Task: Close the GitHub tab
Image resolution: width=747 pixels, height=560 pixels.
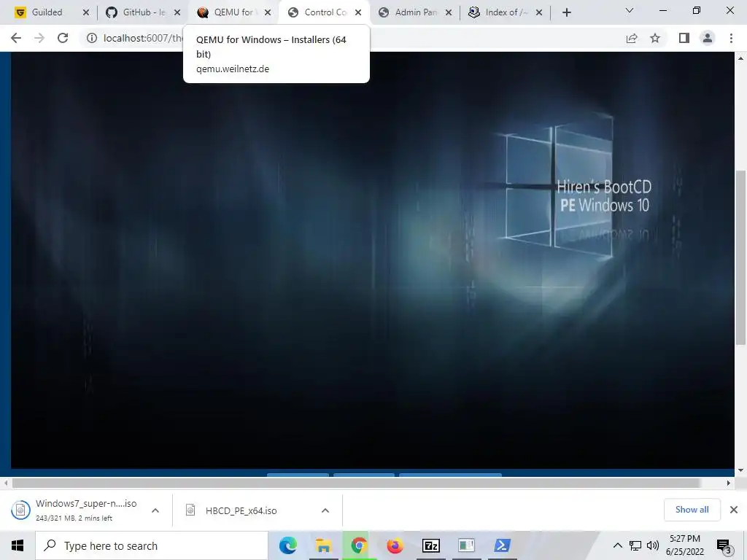Action: coord(177,12)
